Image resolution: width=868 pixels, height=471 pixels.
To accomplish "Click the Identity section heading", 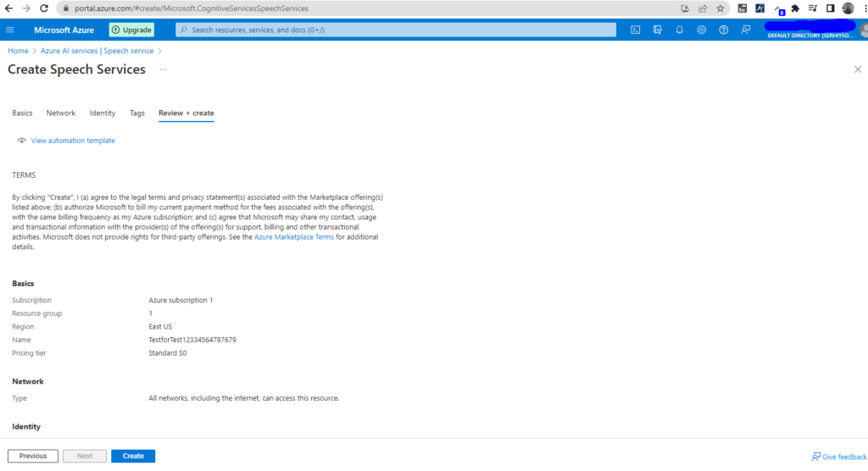I will click(26, 427).
